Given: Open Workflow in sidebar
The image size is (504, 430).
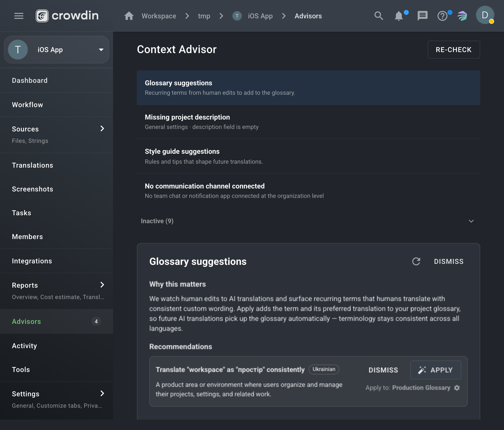Looking at the screenshot, I should coord(57,105).
